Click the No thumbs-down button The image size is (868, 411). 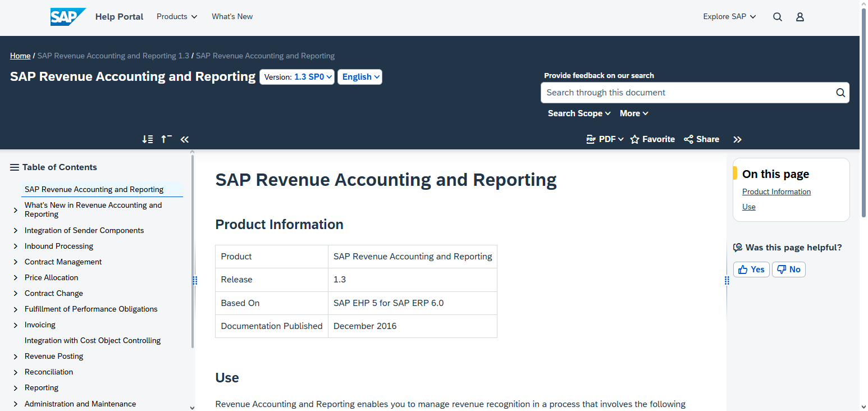coord(789,270)
